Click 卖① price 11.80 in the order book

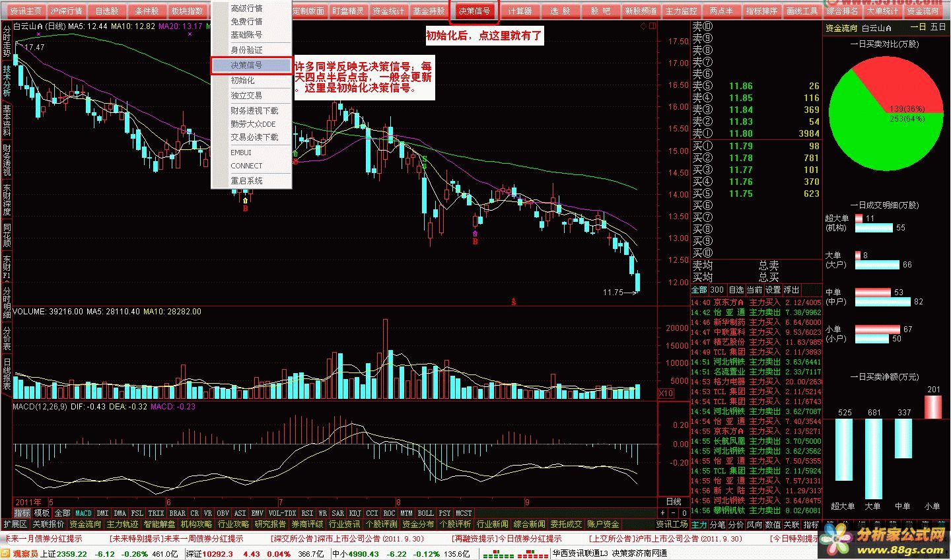point(740,133)
